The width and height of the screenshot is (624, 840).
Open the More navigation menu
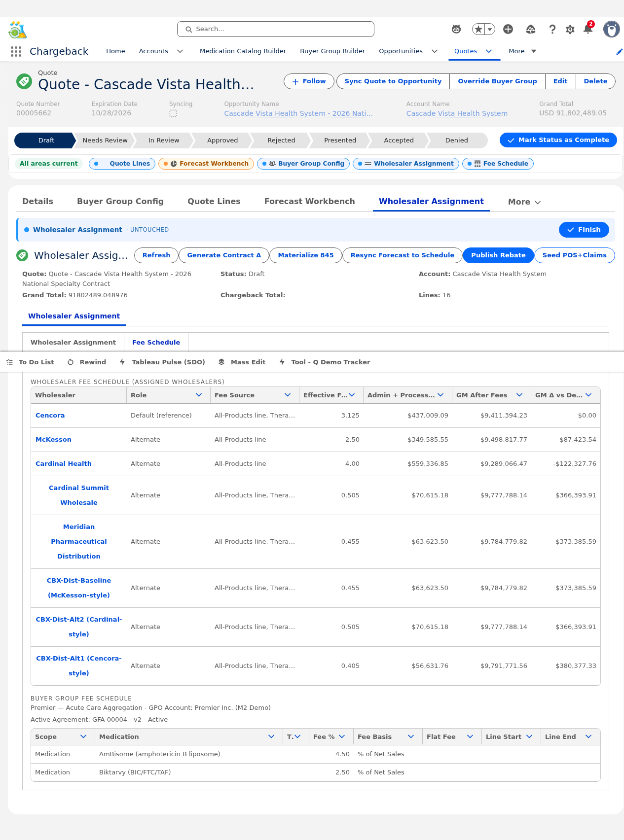(x=522, y=51)
